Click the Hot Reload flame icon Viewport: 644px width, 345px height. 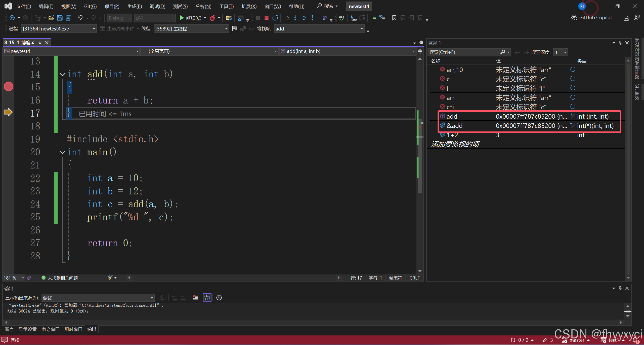(212, 18)
